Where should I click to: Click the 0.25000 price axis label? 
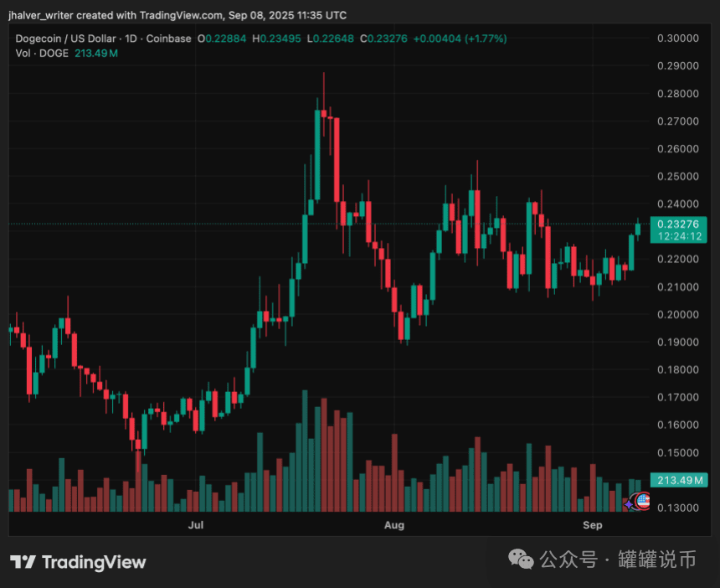tap(678, 177)
